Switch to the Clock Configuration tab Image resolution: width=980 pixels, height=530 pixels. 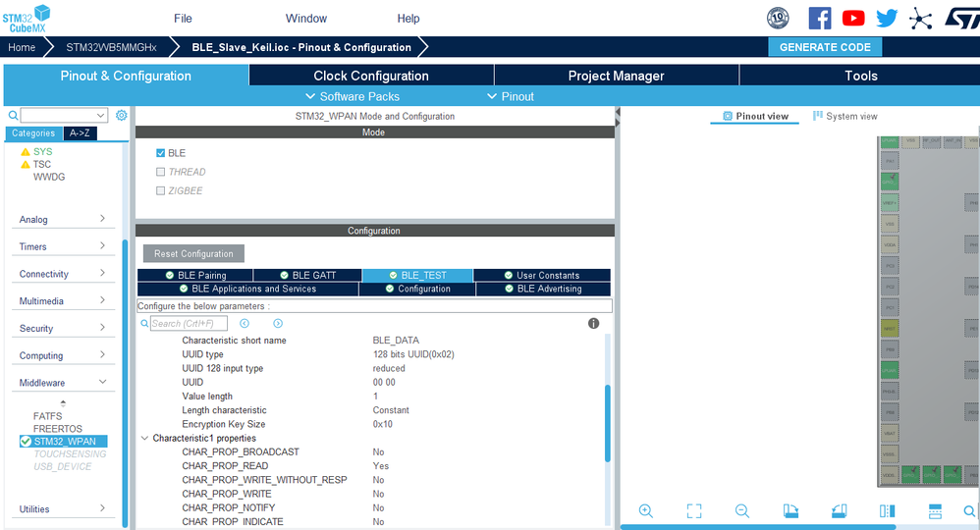[371, 76]
